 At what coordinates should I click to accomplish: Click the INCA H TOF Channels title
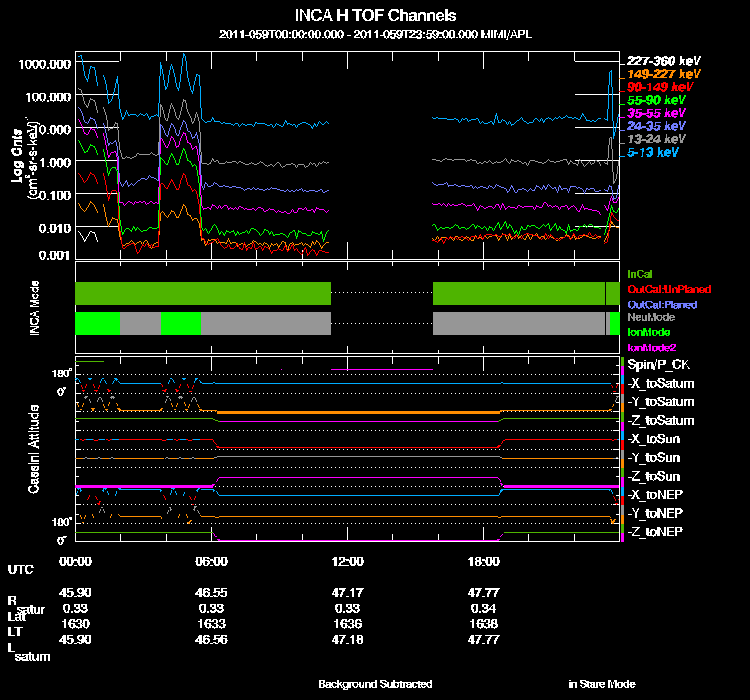[376, 16]
